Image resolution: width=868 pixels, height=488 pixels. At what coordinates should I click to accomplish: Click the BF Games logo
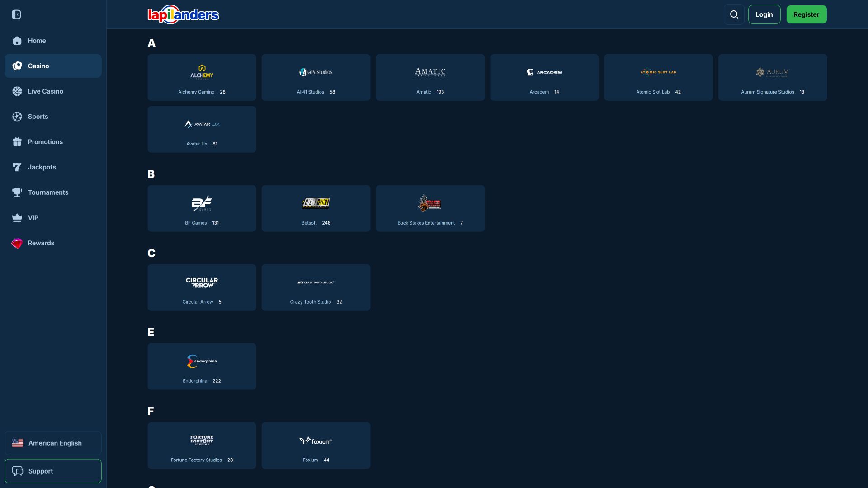point(202,203)
